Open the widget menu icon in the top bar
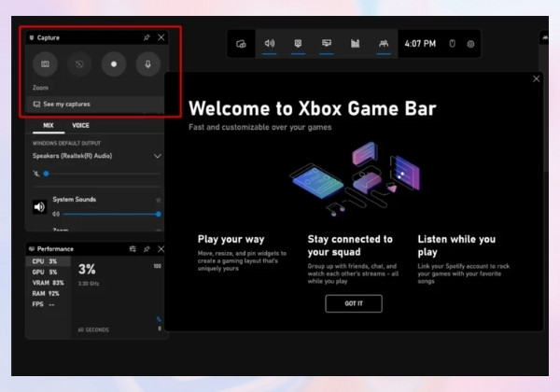The width and height of the screenshot is (560, 392). pos(241,44)
